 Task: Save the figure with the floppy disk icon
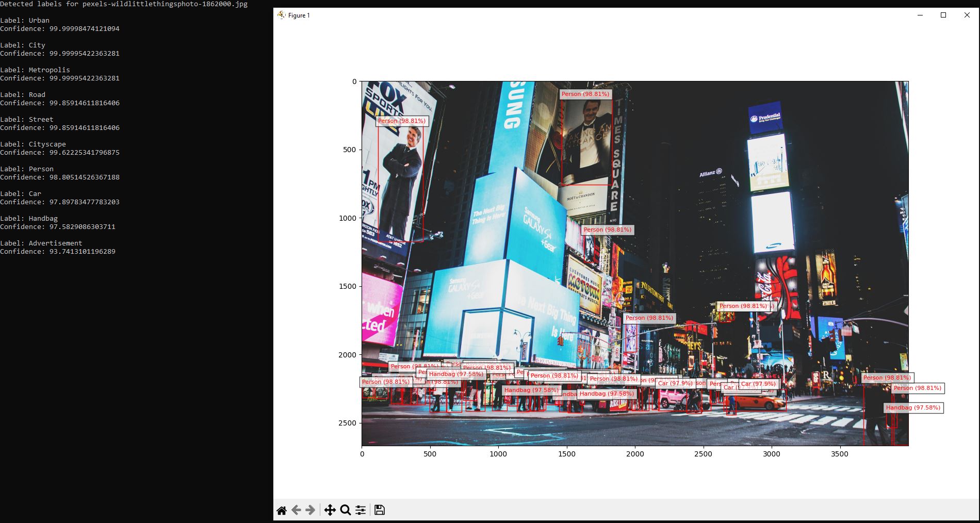(380, 510)
